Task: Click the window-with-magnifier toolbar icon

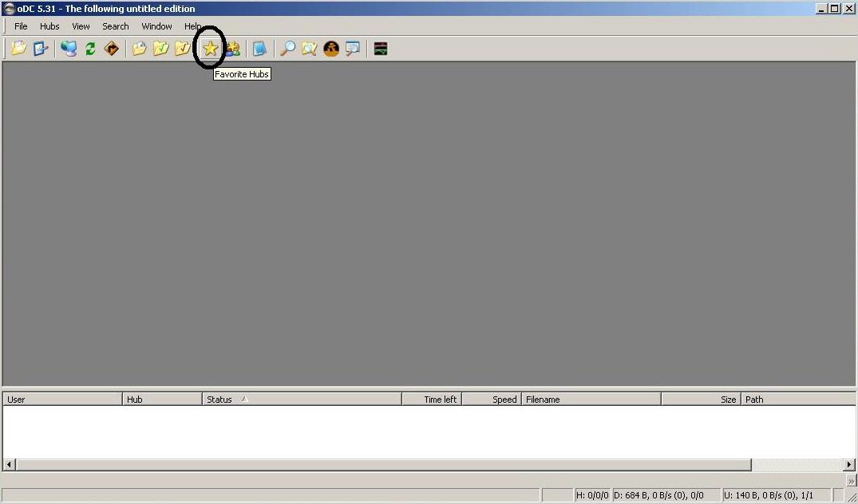Action: point(353,49)
